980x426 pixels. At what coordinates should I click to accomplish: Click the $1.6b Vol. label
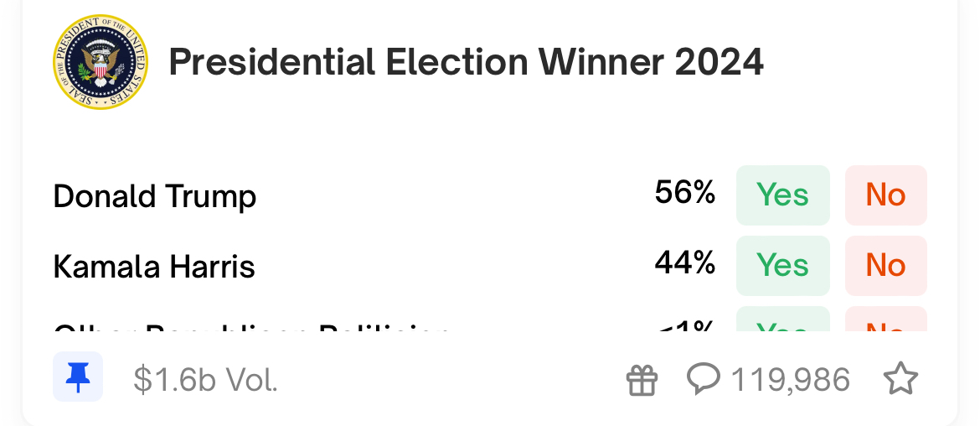click(205, 381)
